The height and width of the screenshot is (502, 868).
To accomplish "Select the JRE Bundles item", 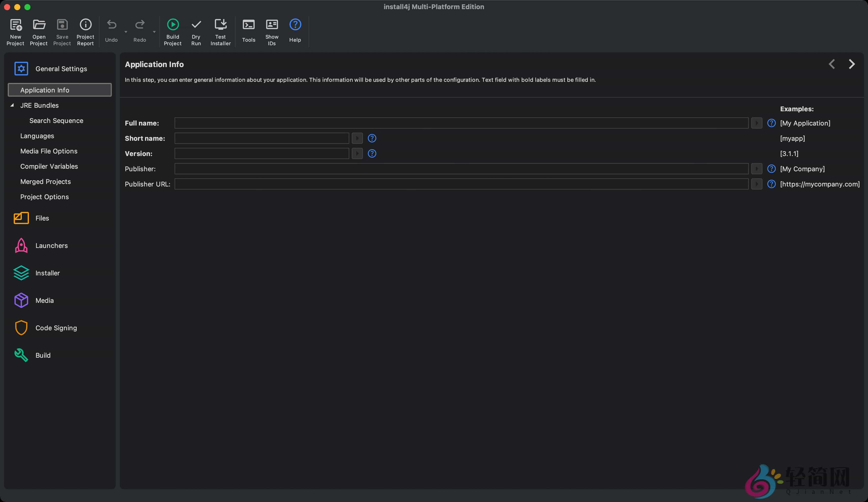I will tap(39, 105).
